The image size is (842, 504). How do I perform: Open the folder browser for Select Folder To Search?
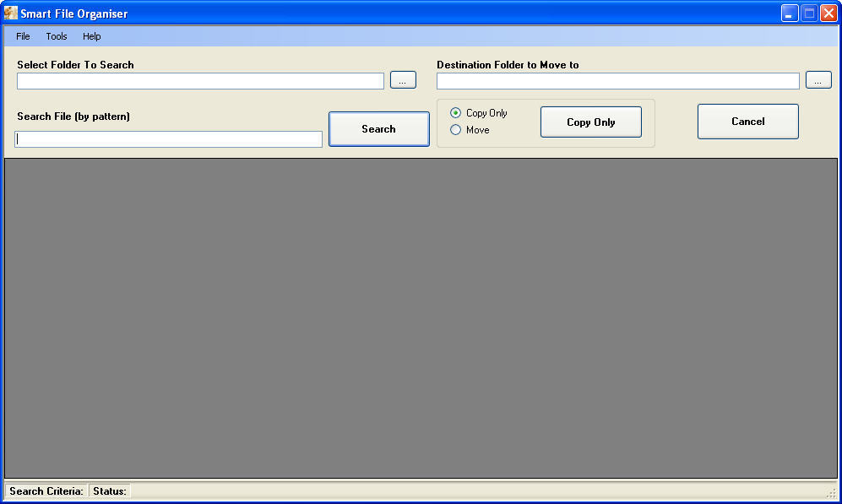pyautogui.click(x=403, y=79)
